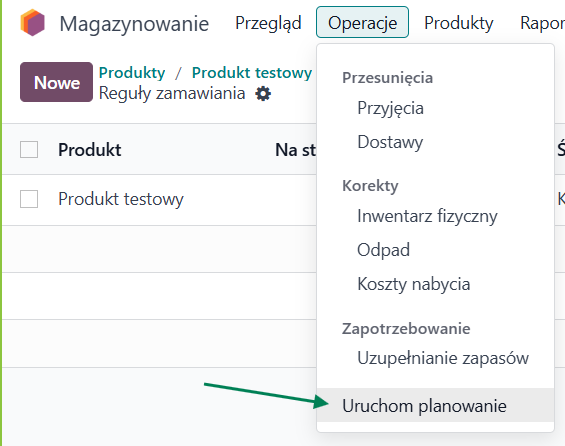This screenshot has width=565, height=446.
Task: Tick the select-all checkbox in the header row
Action: coord(29,150)
